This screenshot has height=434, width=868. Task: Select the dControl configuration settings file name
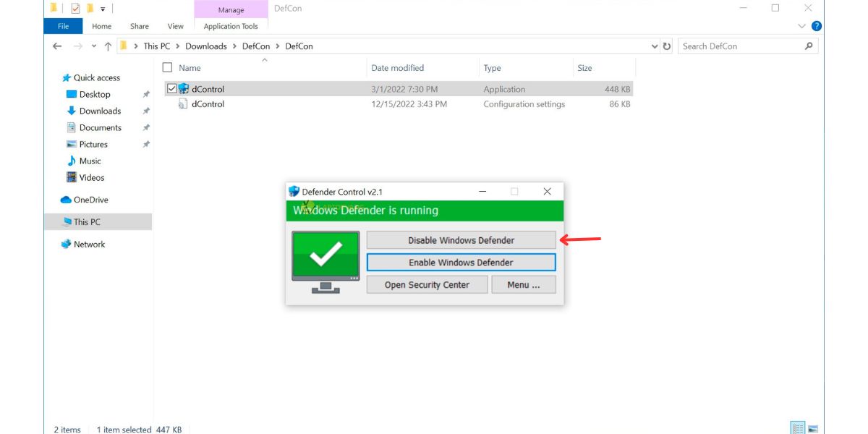tap(208, 104)
